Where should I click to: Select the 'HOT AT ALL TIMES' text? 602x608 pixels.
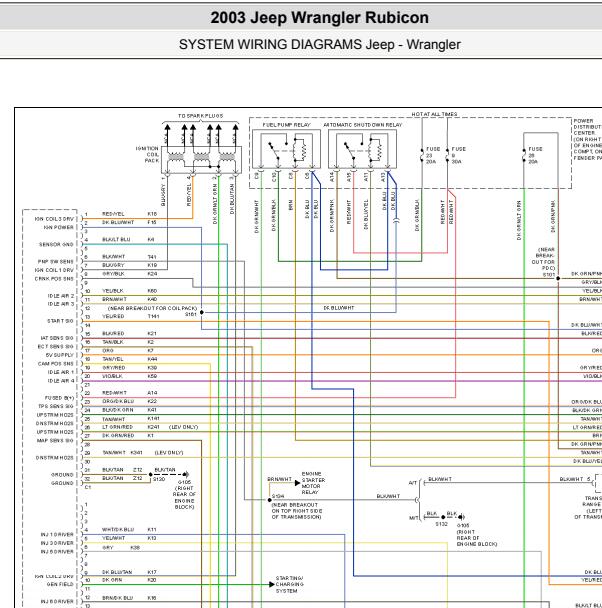pyautogui.click(x=434, y=114)
